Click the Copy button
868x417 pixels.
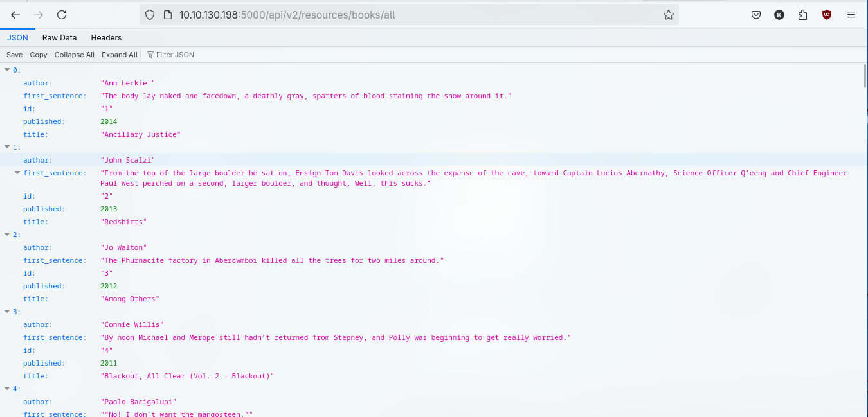[39, 55]
